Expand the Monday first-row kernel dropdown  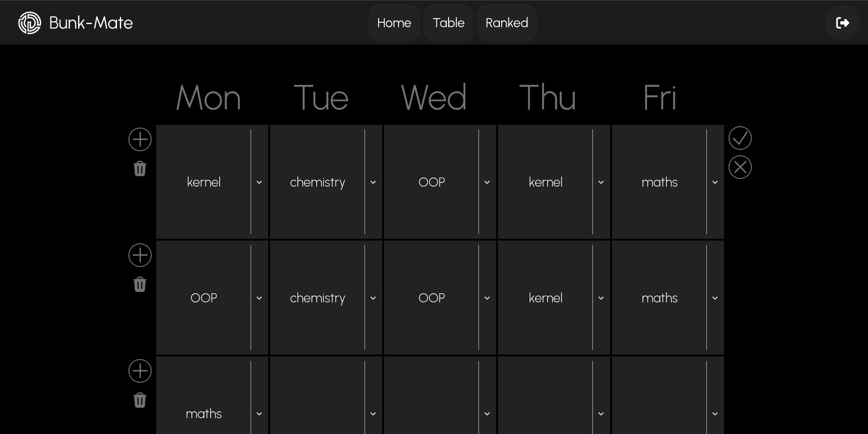pos(259,182)
